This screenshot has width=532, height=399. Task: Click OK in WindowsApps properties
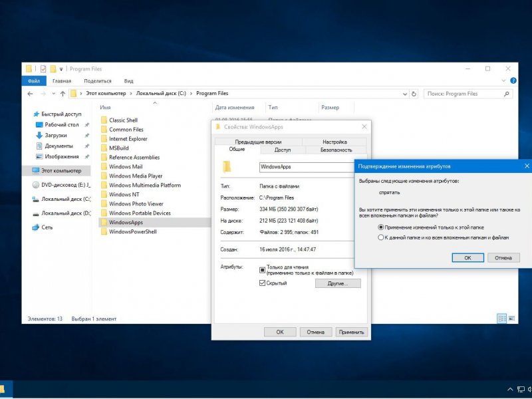pyautogui.click(x=280, y=332)
